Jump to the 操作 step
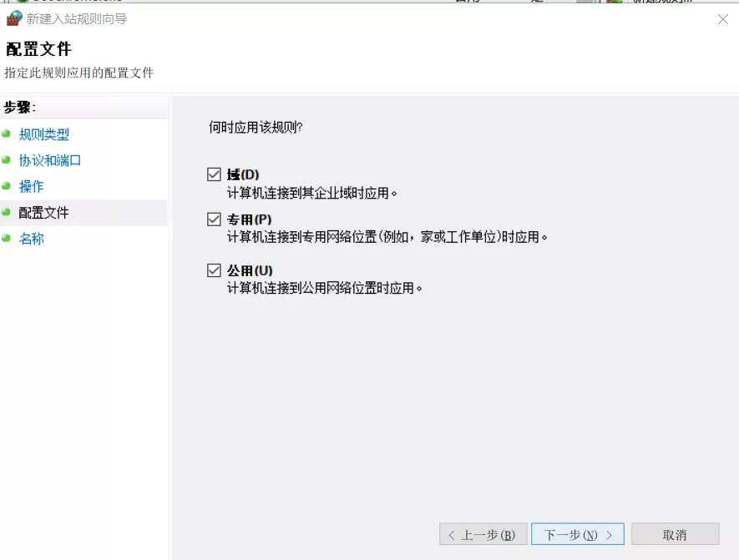The image size is (739, 560). pyautogui.click(x=32, y=187)
